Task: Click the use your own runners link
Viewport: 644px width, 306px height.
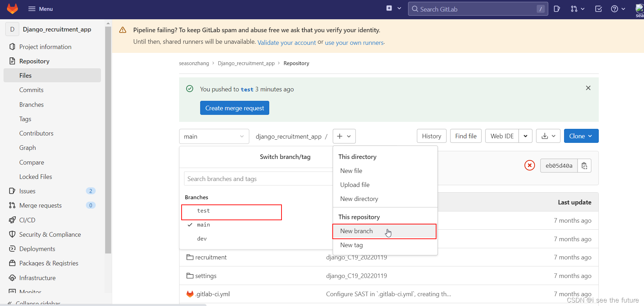Action: [x=354, y=43]
